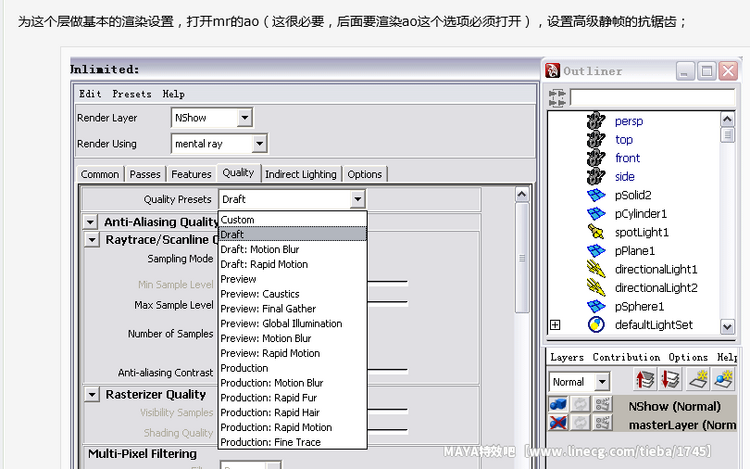
Task: Click the recycle icon on NShow layer
Action: [x=580, y=404]
